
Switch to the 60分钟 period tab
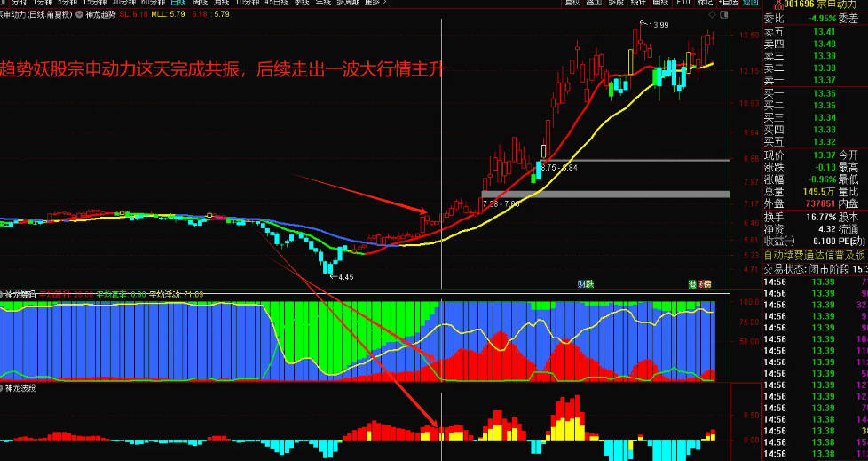pyautogui.click(x=154, y=2)
